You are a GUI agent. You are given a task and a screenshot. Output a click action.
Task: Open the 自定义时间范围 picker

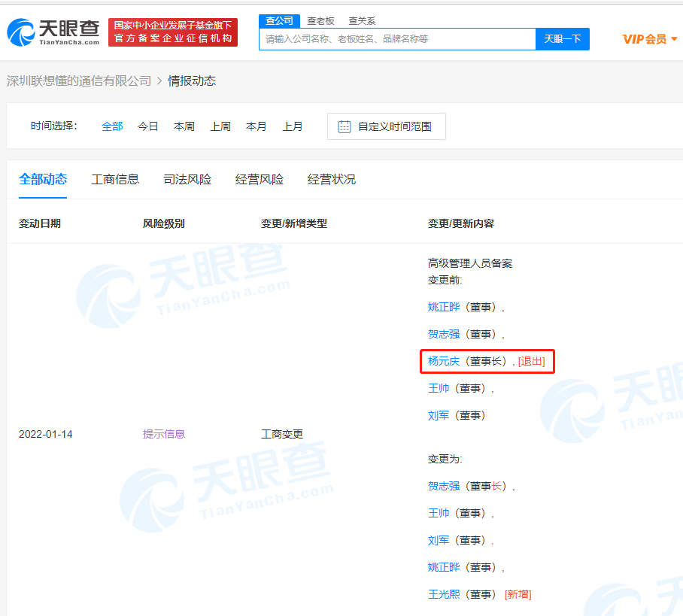(x=387, y=126)
